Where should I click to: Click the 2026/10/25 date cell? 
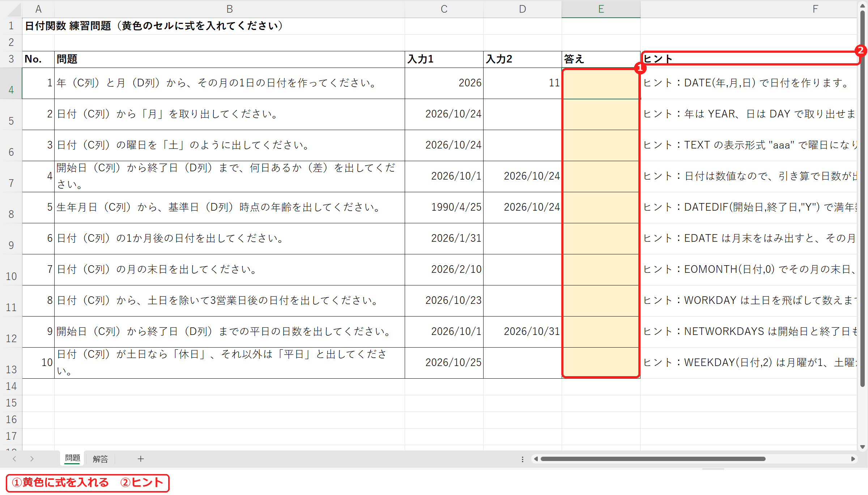444,363
